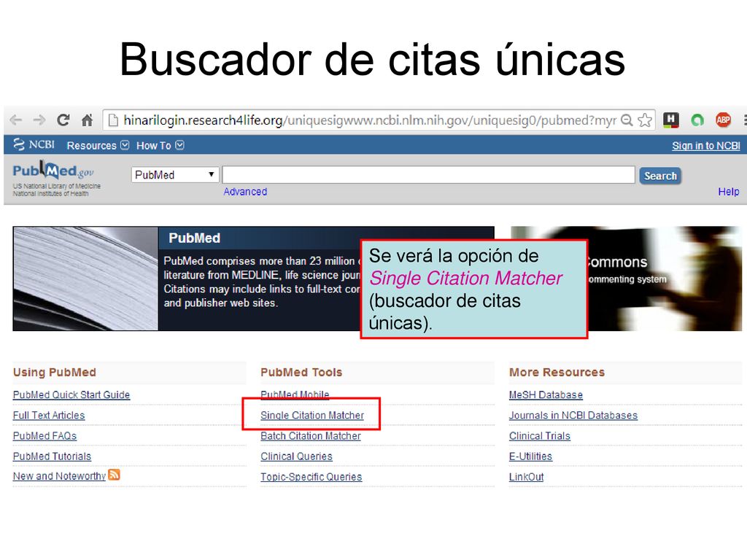Click the PubMed banner title text
The image size is (747, 560).
pos(194,238)
